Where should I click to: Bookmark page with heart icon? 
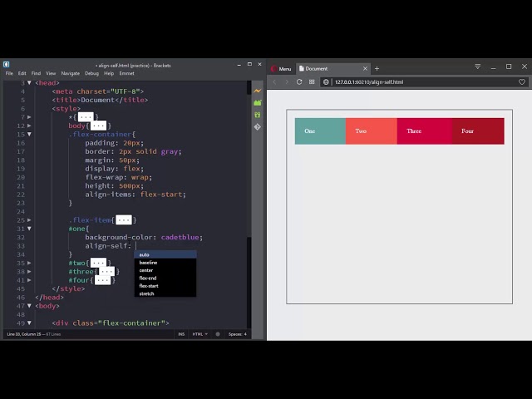[522, 81]
